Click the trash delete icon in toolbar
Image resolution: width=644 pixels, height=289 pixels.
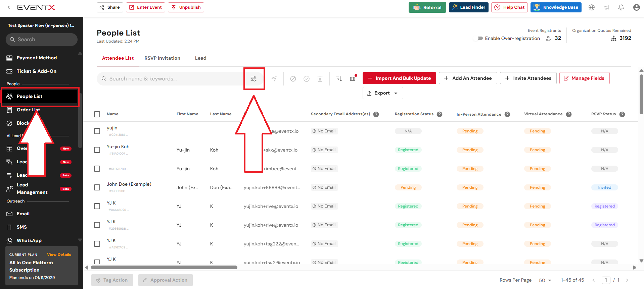[x=320, y=79]
